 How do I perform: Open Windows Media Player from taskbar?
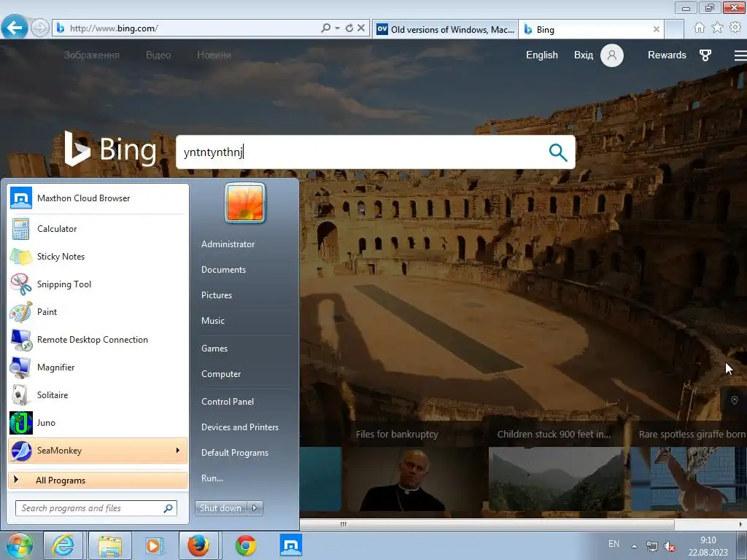pos(154,545)
